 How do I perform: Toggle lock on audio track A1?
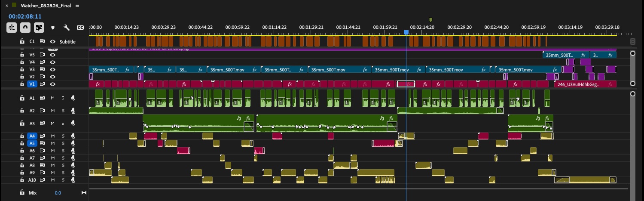22,98
